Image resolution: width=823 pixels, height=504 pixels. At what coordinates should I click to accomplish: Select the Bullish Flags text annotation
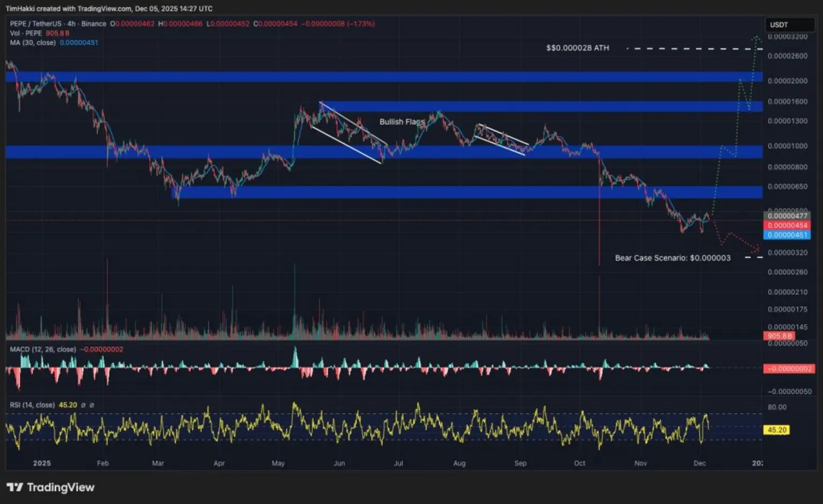click(x=402, y=122)
